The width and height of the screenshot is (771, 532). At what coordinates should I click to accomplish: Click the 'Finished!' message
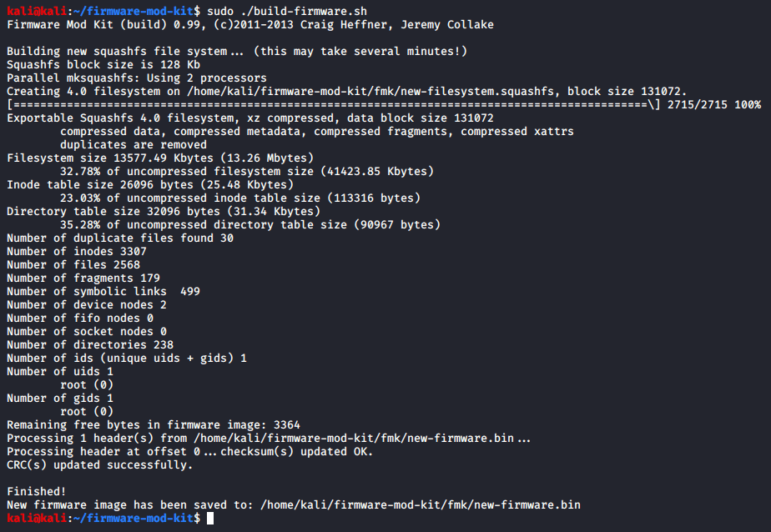(36, 492)
